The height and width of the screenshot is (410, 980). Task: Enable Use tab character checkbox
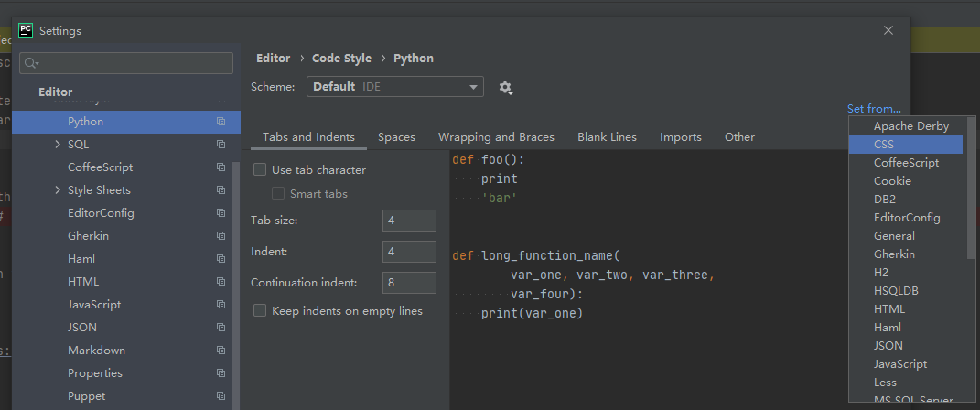click(x=259, y=170)
